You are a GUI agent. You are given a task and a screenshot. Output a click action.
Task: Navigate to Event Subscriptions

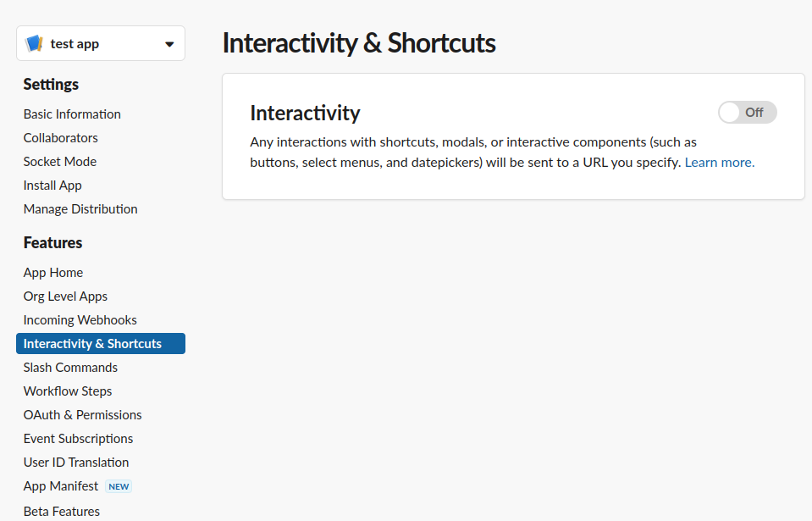tap(78, 439)
